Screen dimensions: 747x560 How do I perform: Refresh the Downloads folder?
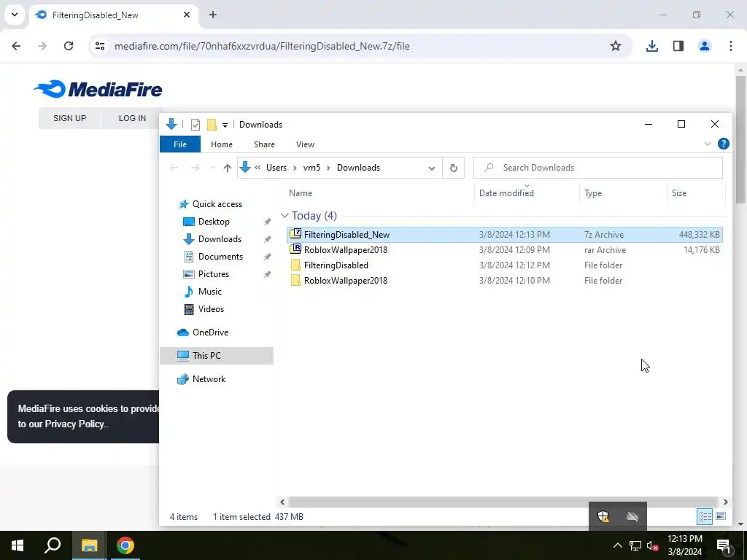[x=454, y=168]
